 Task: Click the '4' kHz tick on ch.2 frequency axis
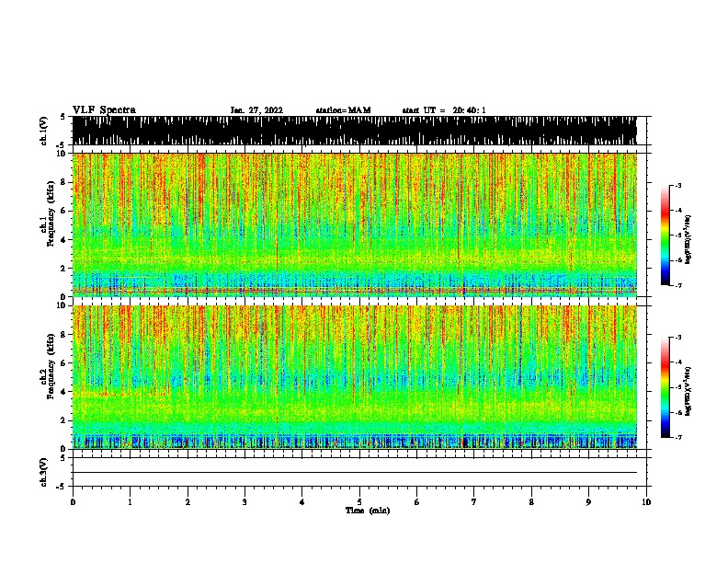63,392
